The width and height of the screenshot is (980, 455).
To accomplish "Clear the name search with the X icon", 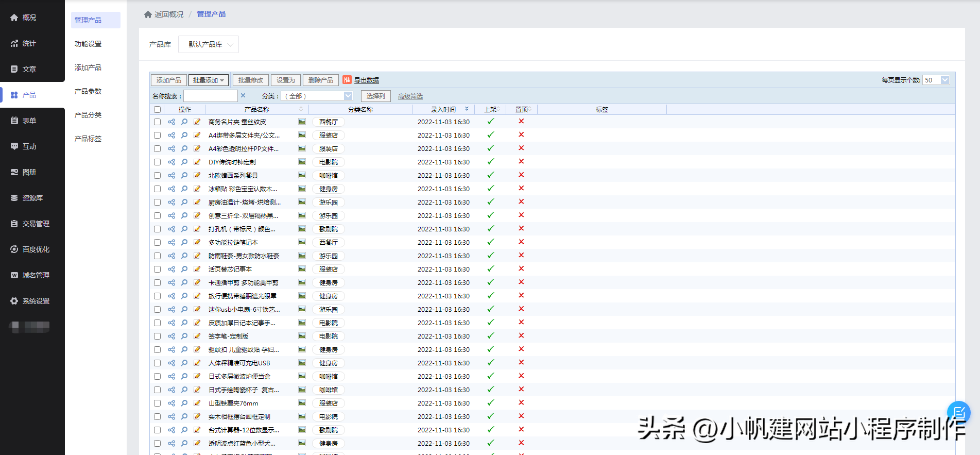I will 243,96.
